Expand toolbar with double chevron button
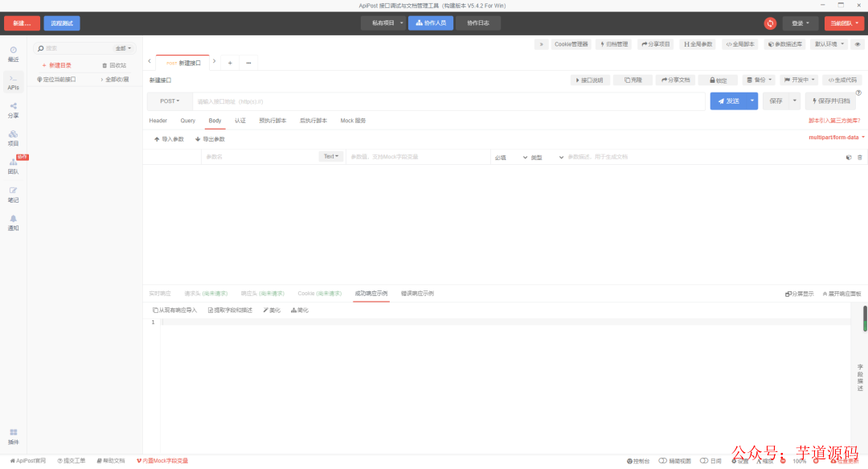 [541, 44]
